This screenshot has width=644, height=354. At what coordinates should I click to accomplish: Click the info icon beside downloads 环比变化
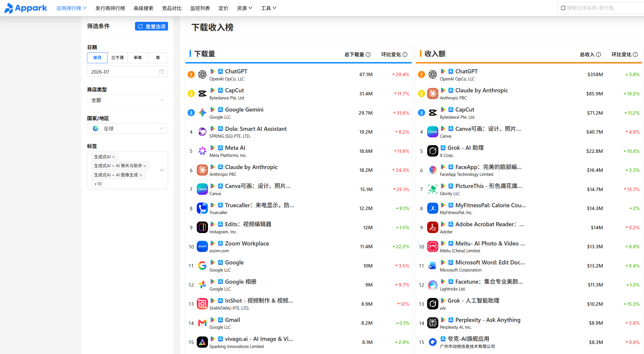pos(405,55)
